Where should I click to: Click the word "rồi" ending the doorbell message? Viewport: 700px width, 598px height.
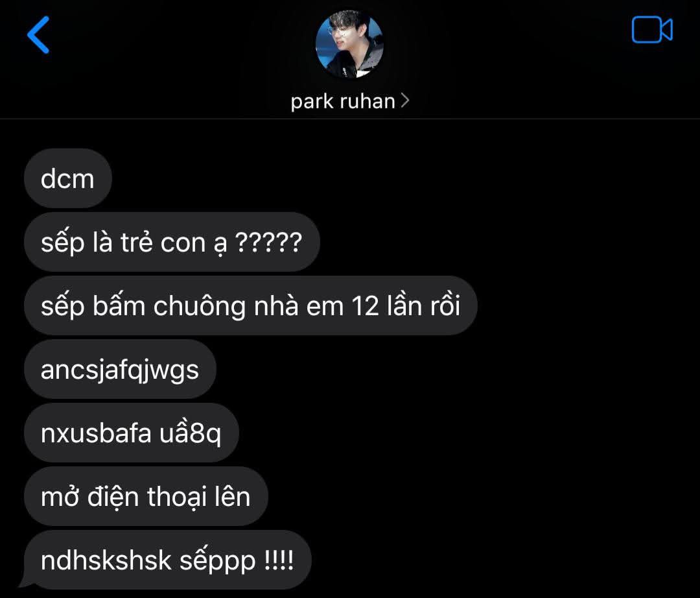click(x=445, y=305)
